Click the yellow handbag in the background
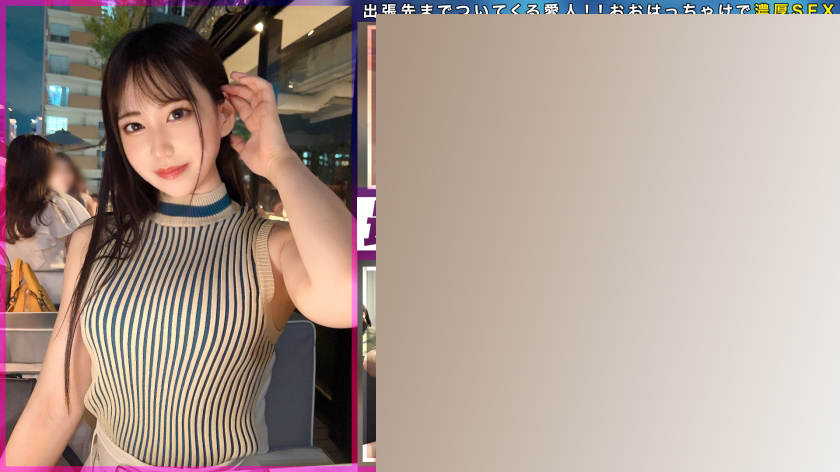Viewport: 840px width, 472px height. pos(30,288)
